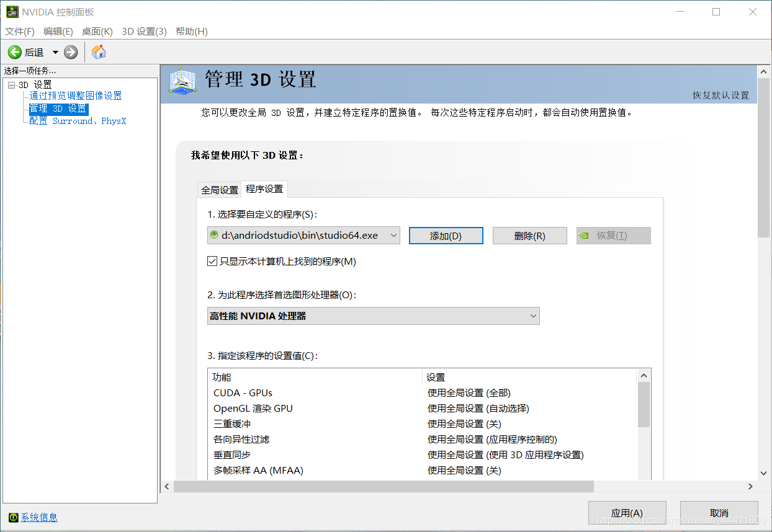
Task: Select 通过预览调整图像设置 in the task tree
Action: [76, 96]
